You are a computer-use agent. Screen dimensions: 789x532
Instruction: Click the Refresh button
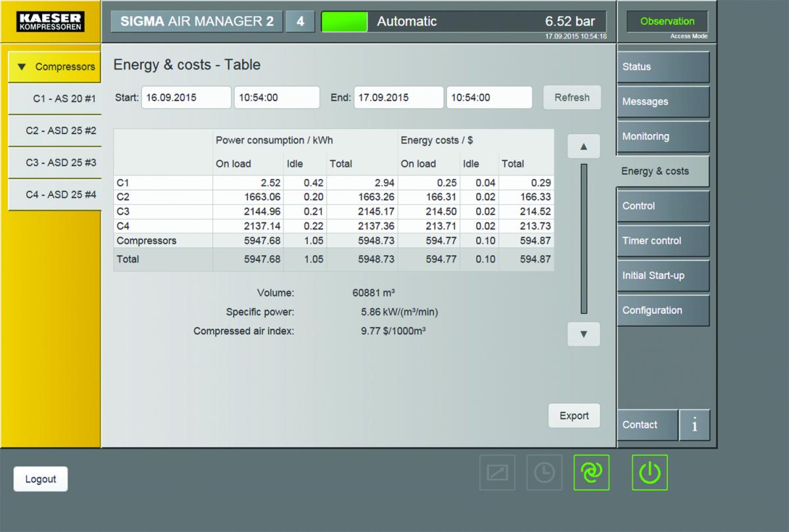pyautogui.click(x=572, y=97)
